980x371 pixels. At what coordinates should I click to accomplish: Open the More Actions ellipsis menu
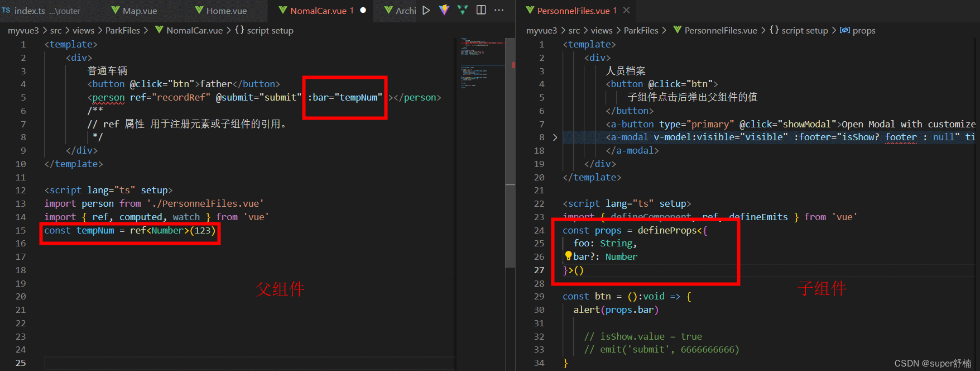pyautogui.click(x=499, y=10)
